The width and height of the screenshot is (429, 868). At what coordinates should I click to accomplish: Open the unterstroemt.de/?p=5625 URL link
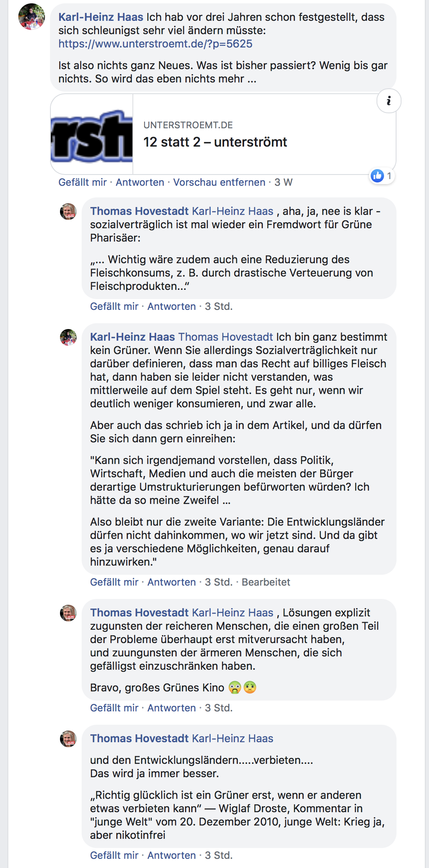155,44
